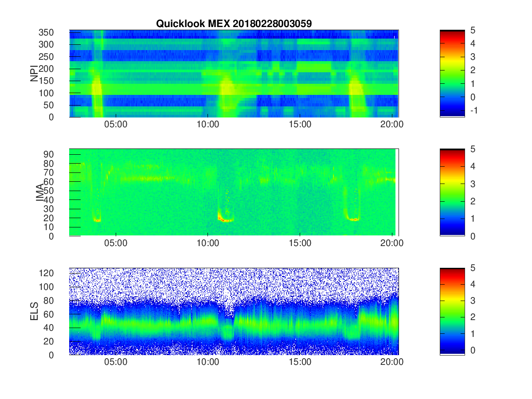Image resolution: width=532 pixels, height=399 pixels.
Task: Click the NPI panel's color bar
Action: (x=452, y=74)
